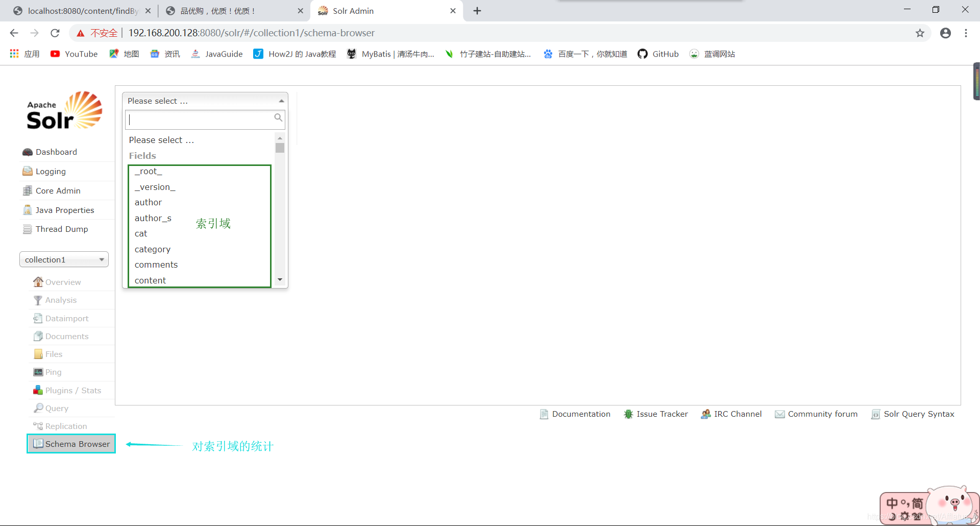Click the Community forum envelope icon

tap(780, 414)
